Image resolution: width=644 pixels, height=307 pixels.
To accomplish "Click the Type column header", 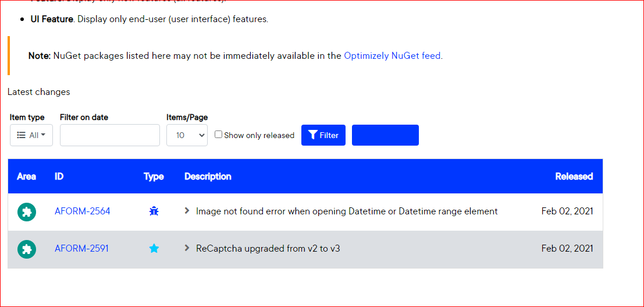I will tap(154, 177).
